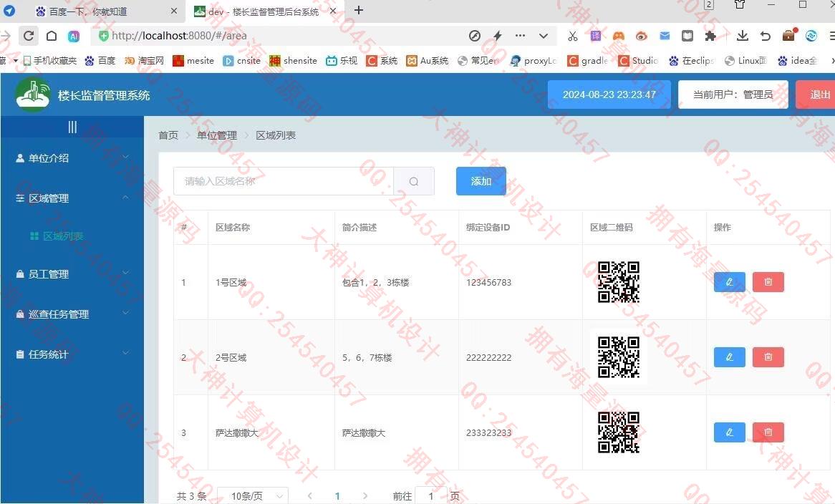
Task: Open the browser extensions puzzle icon
Action: 710,36
